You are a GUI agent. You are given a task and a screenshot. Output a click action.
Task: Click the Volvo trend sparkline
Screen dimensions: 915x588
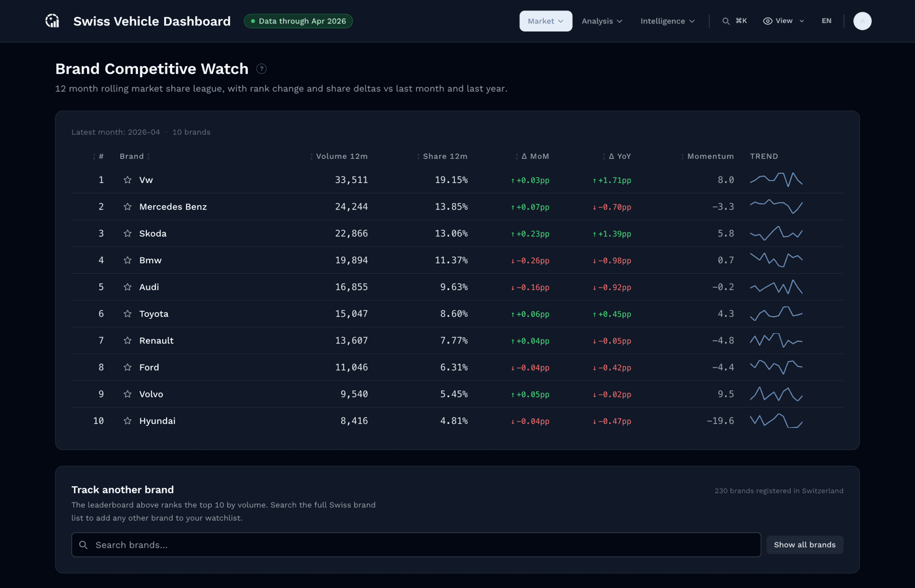pos(776,394)
